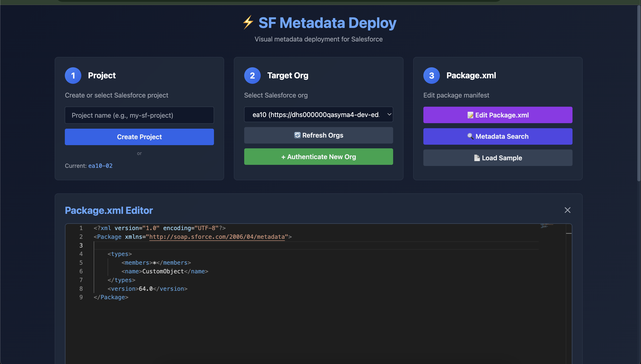Click the org dropdown chevron arrow
Viewport: 641px width, 364px height.
click(389, 114)
